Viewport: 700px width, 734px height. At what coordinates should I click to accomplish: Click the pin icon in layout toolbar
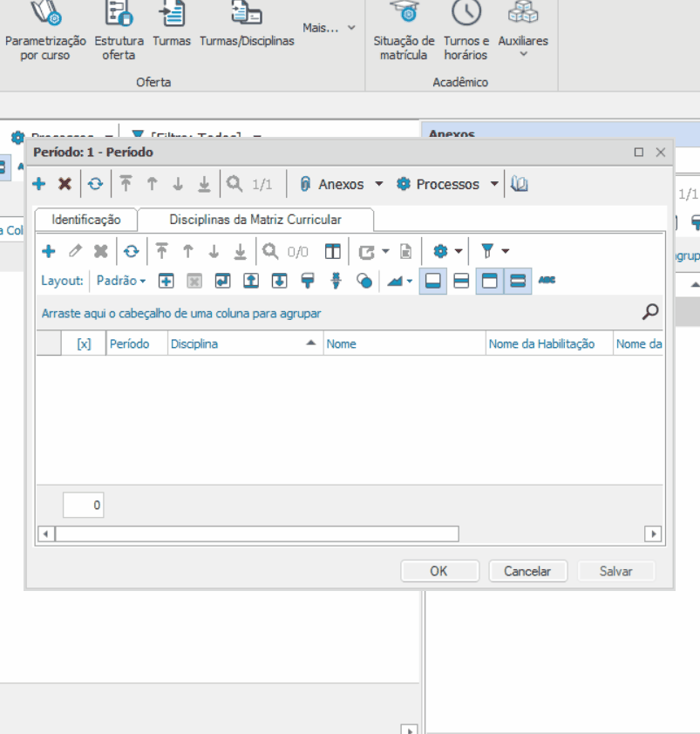pyautogui.click(x=336, y=281)
